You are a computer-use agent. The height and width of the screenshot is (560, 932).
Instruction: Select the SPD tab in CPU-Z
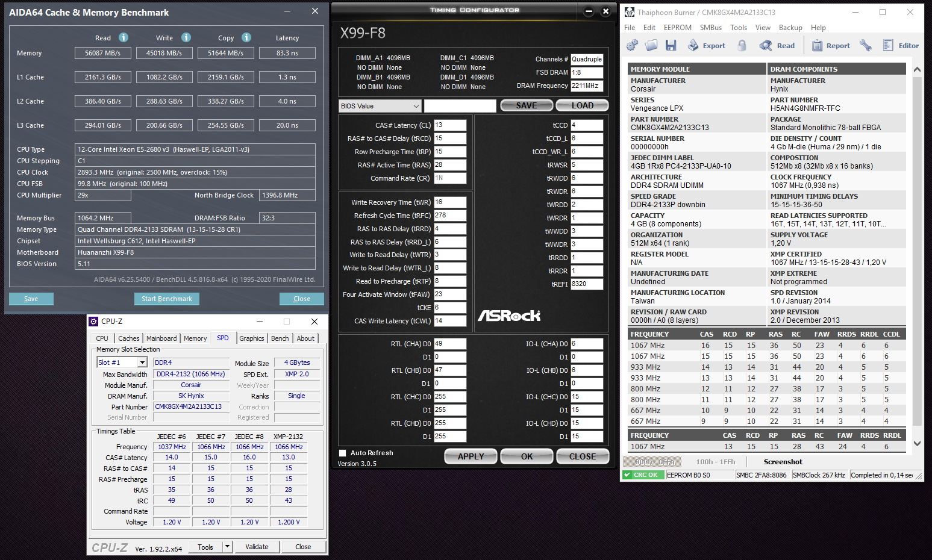click(x=223, y=338)
